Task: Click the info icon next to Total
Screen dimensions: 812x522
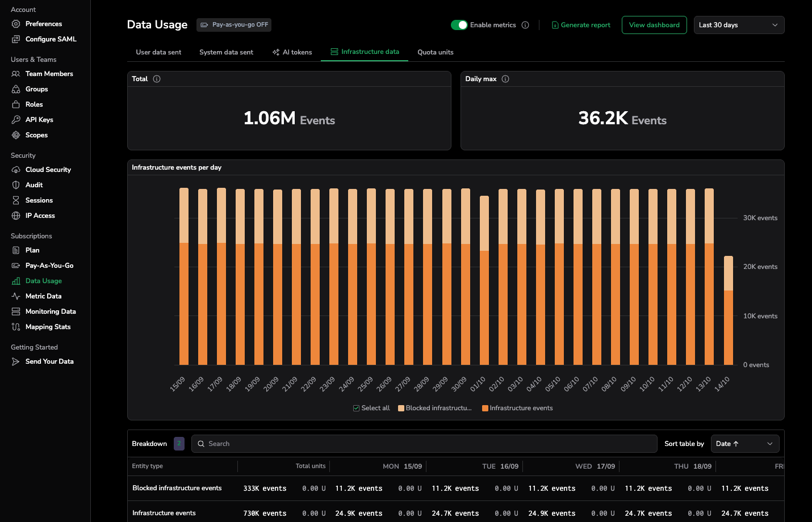Action: 157,79
